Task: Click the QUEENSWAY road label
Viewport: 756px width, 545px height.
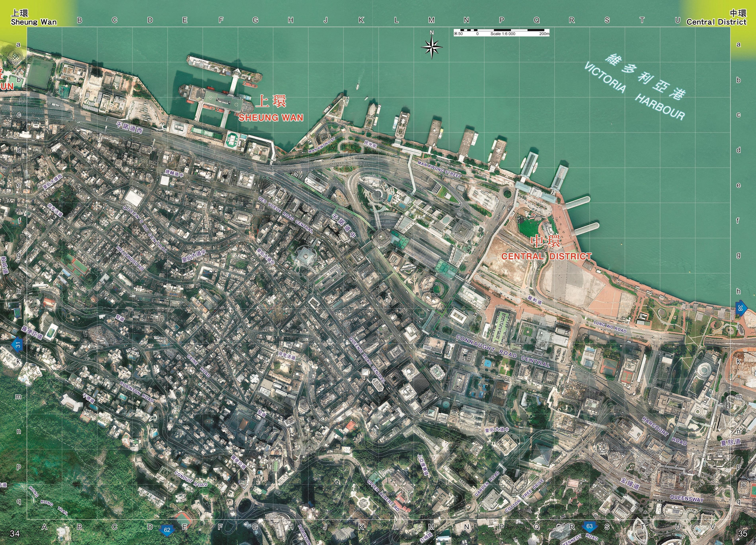Action: click(x=687, y=499)
